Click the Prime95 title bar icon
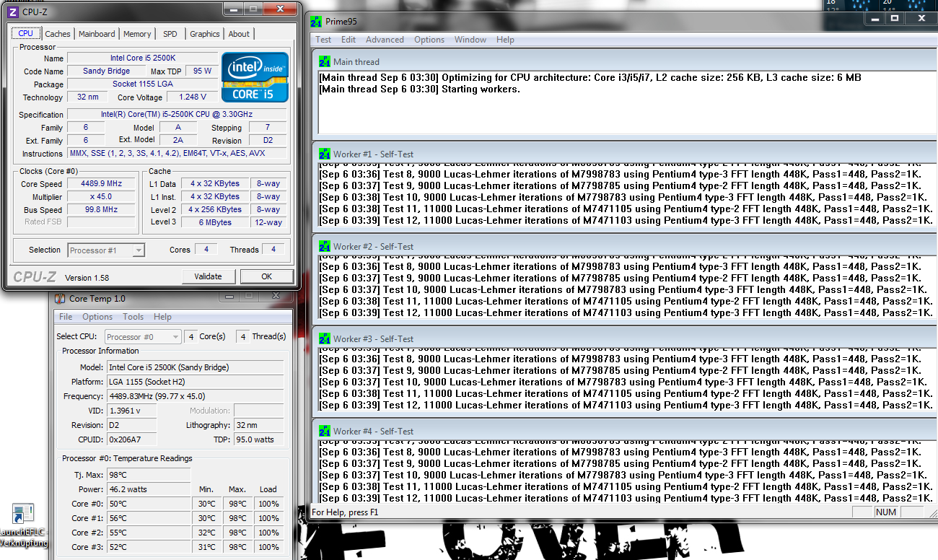The image size is (938, 560). (316, 22)
